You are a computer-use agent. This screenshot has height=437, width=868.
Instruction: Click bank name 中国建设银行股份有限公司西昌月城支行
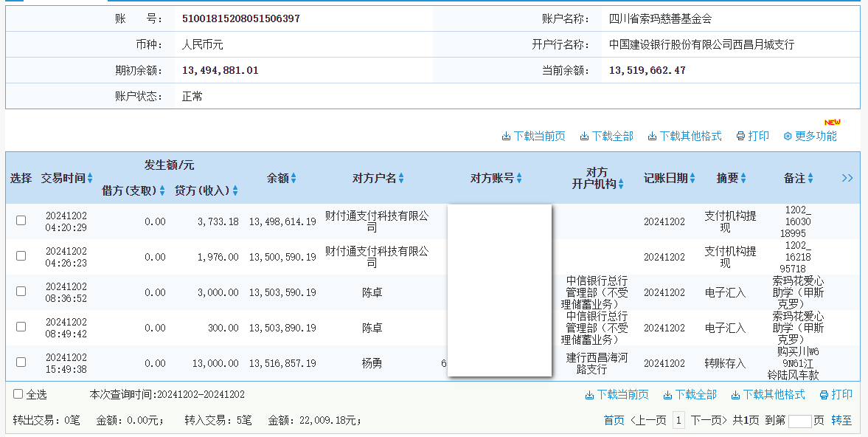point(701,44)
